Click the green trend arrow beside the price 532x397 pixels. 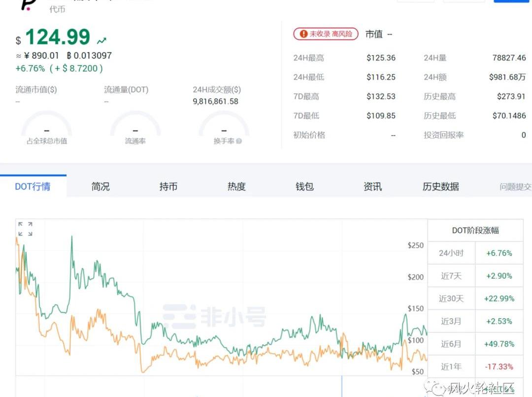[x=102, y=40]
